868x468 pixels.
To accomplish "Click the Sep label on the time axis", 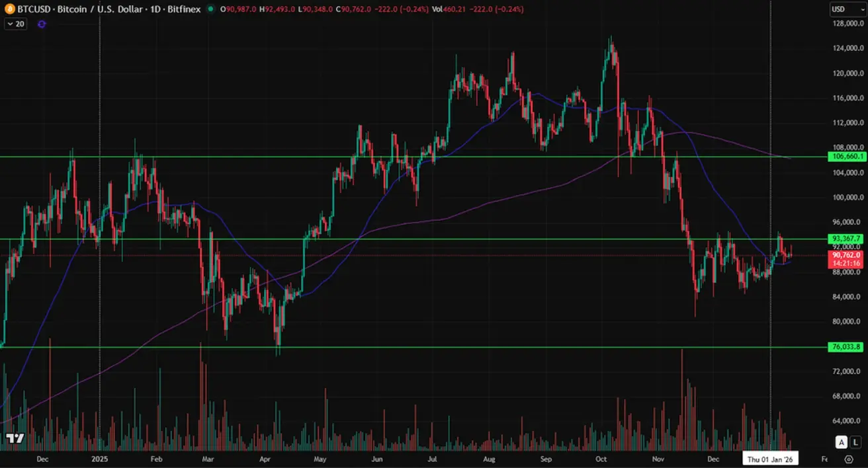I will point(546,459).
